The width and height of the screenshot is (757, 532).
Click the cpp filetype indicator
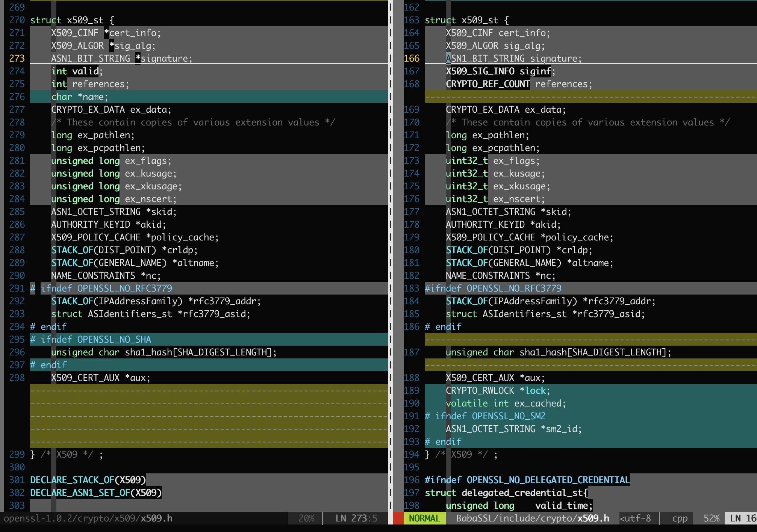pyautogui.click(x=680, y=518)
